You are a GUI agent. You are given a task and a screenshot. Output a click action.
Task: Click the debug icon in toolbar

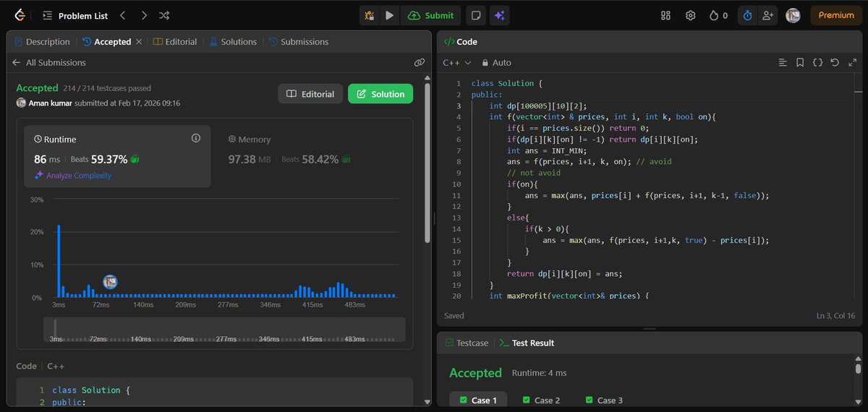[x=370, y=15]
